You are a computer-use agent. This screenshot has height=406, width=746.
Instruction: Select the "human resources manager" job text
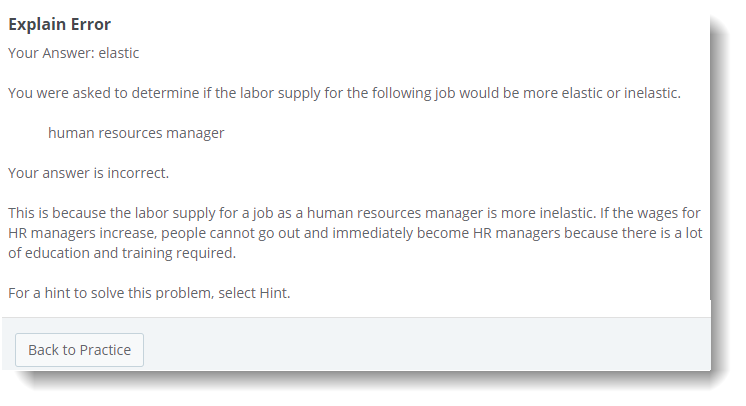point(136,133)
